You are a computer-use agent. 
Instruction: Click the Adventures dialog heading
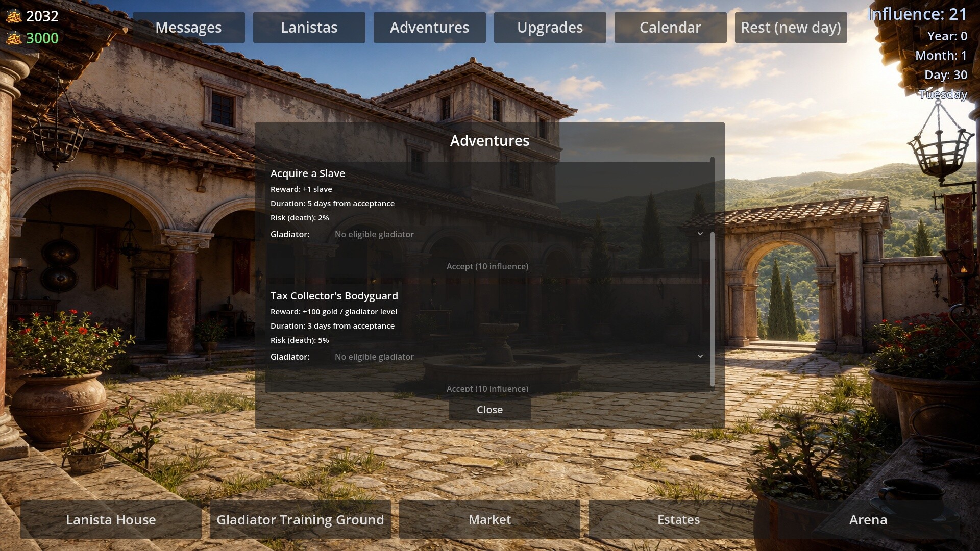coord(489,141)
